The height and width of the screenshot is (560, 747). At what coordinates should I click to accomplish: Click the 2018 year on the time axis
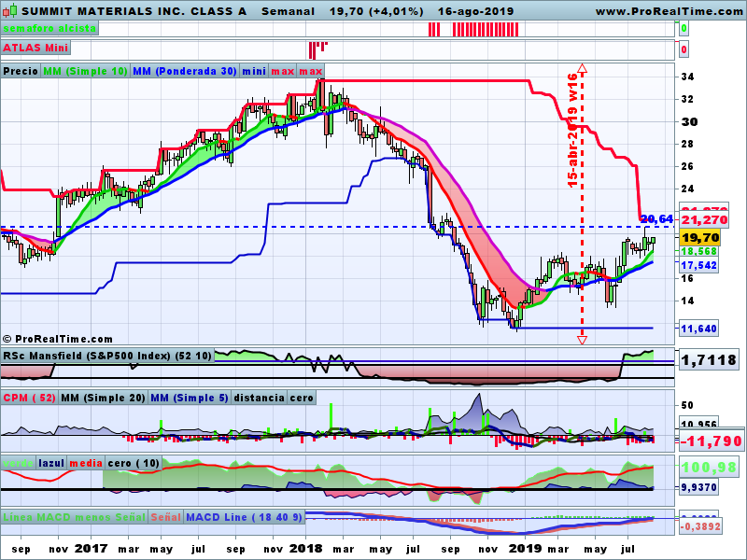(x=305, y=549)
